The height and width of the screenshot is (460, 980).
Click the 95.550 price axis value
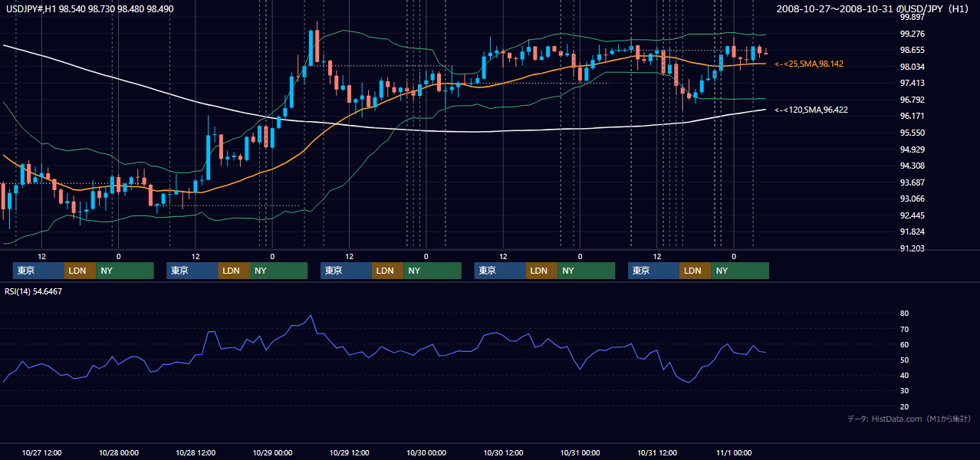[911, 133]
